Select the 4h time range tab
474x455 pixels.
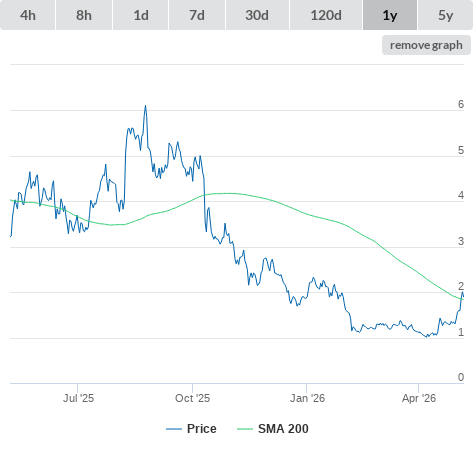[x=27, y=15]
